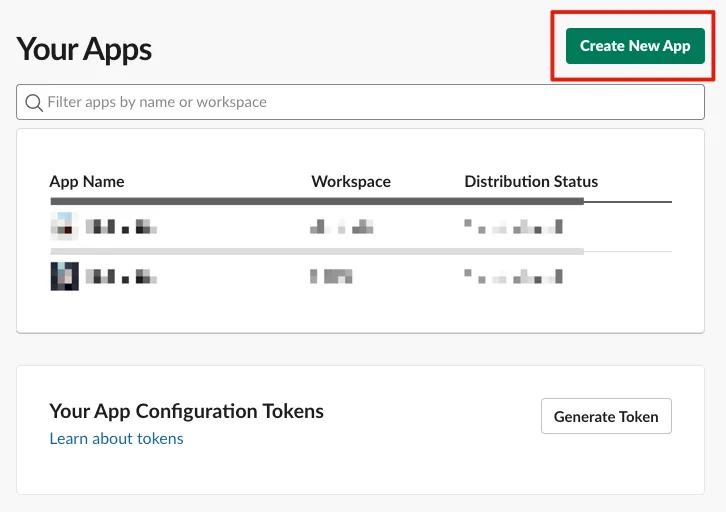This screenshot has width=726, height=512.
Task: Open the second app by its name
Action: coord(117,275)
